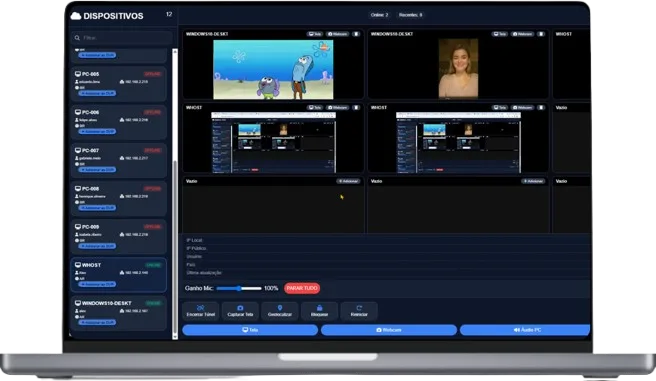Click Tela button on WHOST tile below webcam feed
This screenshot has width=656, height=381.
pyautogui.click(x=500, y=107)
